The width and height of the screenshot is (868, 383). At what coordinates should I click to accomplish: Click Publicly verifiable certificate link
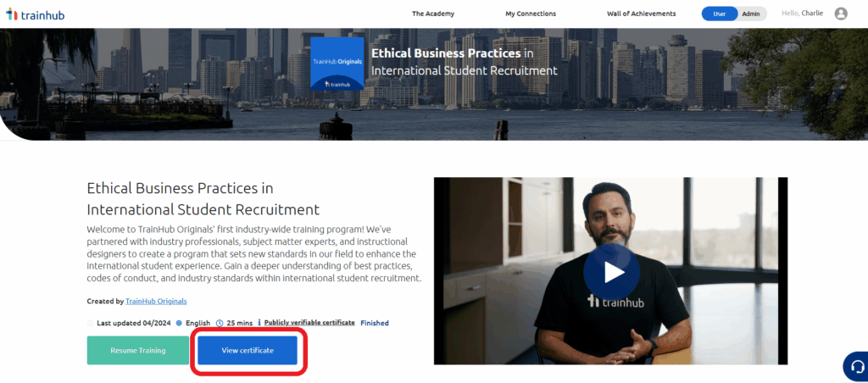point(309,323)
